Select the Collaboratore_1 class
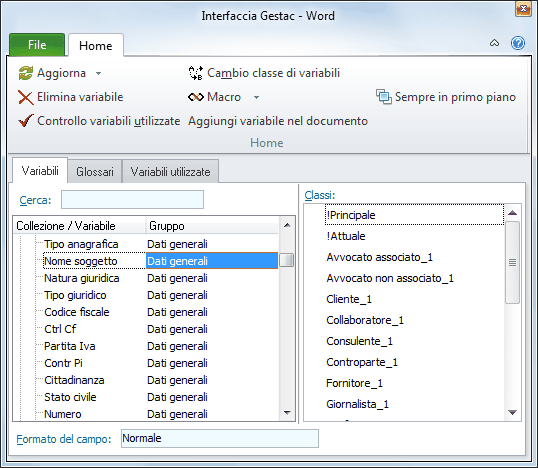The height and width of the screenshot is (468, 538). pyautogui.click(x=365, y=320)
